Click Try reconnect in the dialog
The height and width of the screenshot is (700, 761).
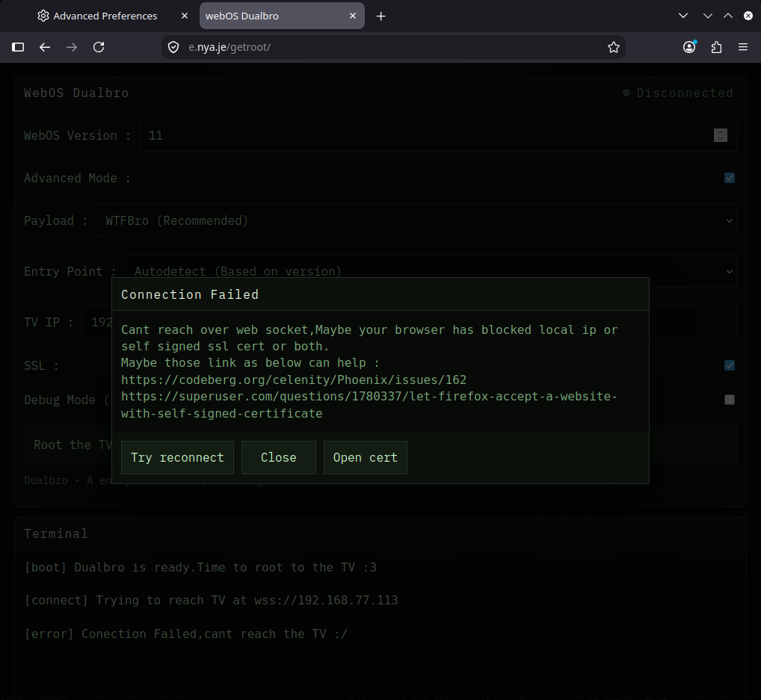177,457
